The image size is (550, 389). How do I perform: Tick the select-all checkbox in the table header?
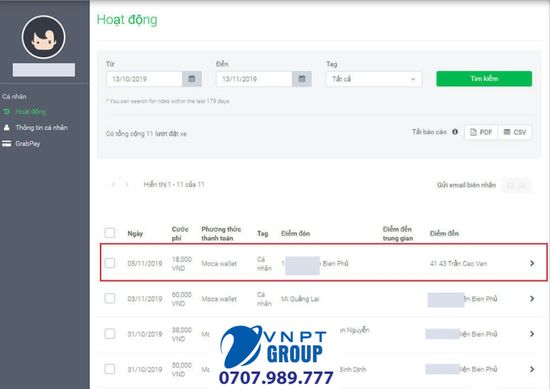(x=110, y=233)
